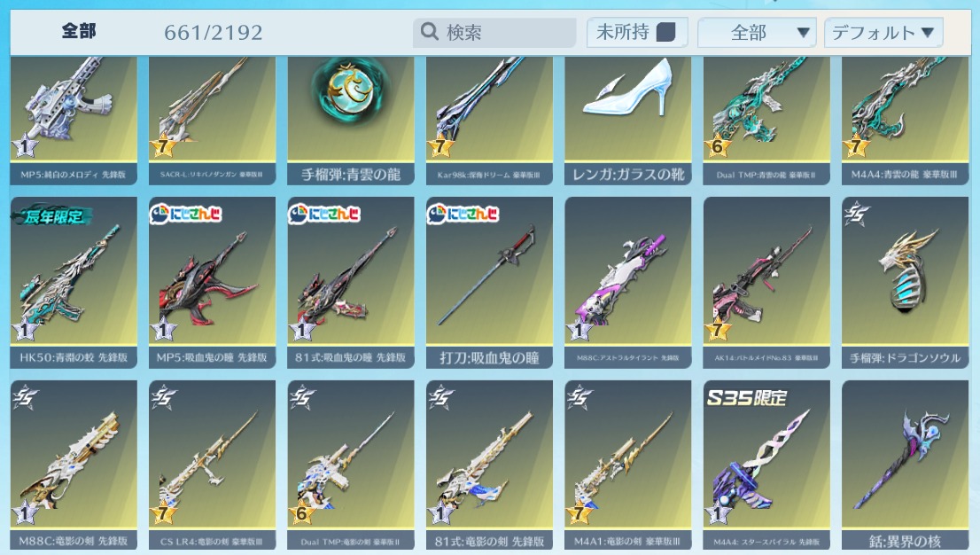Select the S35限定 M4A4 weapon card
This screenshot has height=555, width=980.
pyautogui.click(x=766, y=465)
